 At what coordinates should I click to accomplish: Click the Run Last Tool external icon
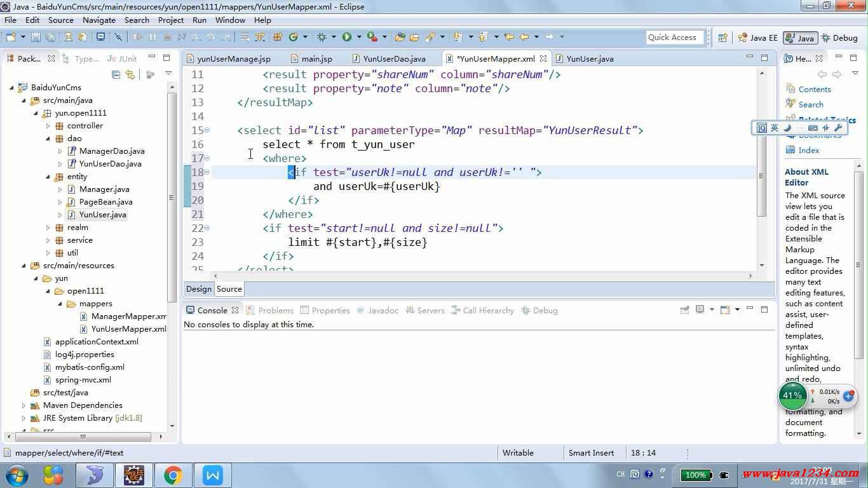point(372,37)
